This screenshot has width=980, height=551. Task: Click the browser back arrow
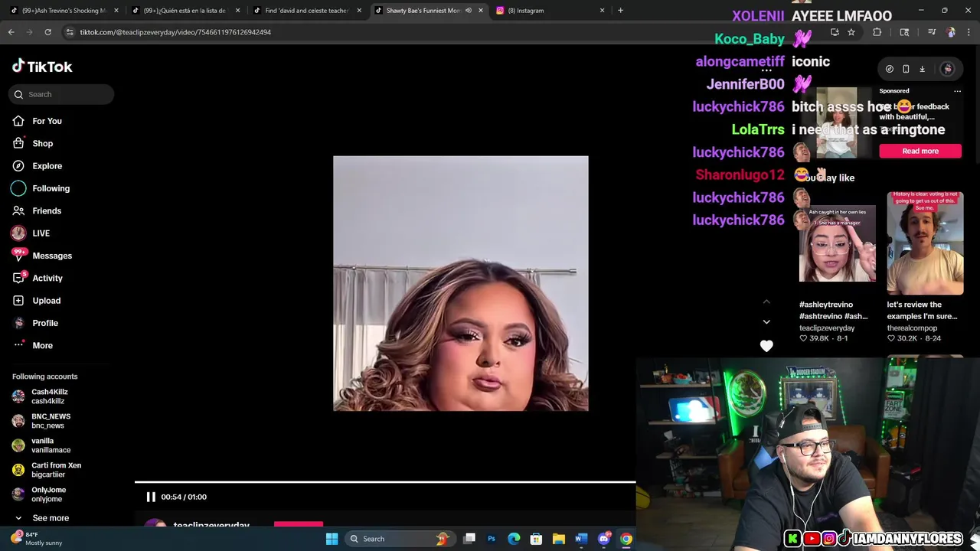pos(11,32)
